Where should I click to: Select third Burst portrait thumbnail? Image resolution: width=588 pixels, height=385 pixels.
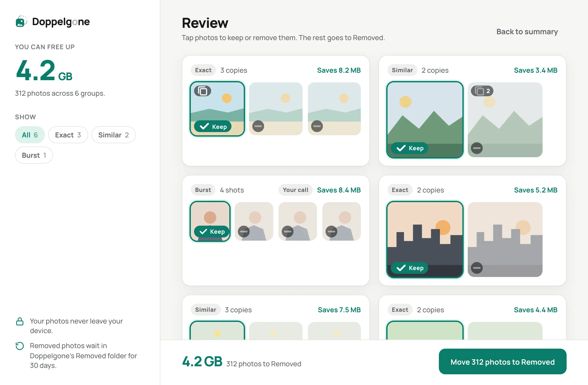[298, 221]
